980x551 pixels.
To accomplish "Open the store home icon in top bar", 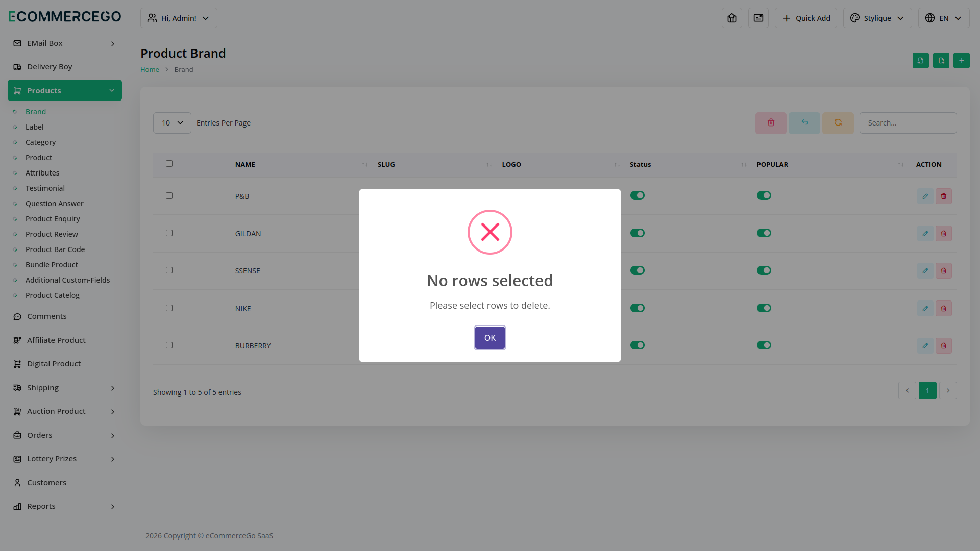I will 731,18.
